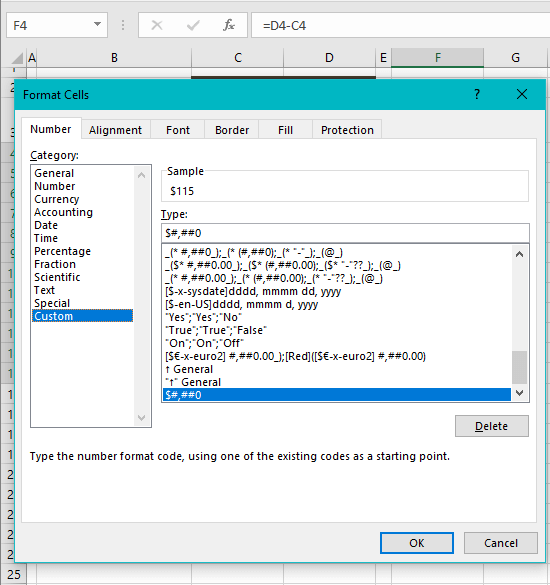
Task: Click the Type format code input field
Action: click(x=345, y=233)
